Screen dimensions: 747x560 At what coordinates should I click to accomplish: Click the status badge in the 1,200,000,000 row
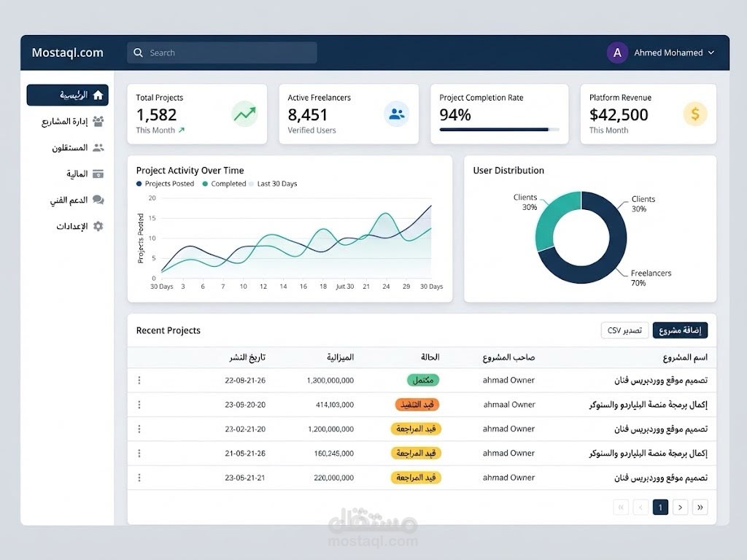[x=416, y=429]
